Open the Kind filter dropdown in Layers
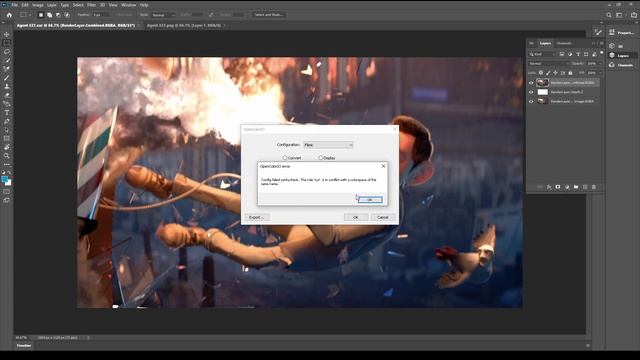 [542, 54]
